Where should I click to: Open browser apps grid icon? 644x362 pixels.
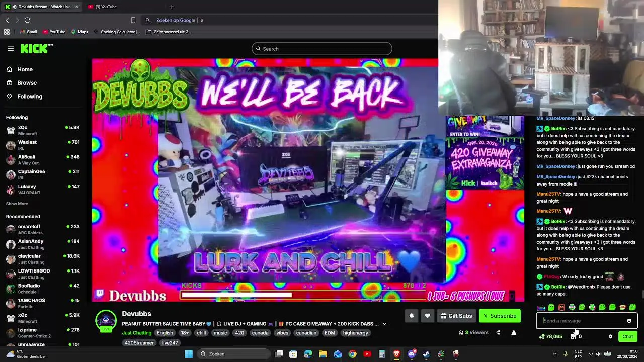pyautogui.click(x=7, y=32)
